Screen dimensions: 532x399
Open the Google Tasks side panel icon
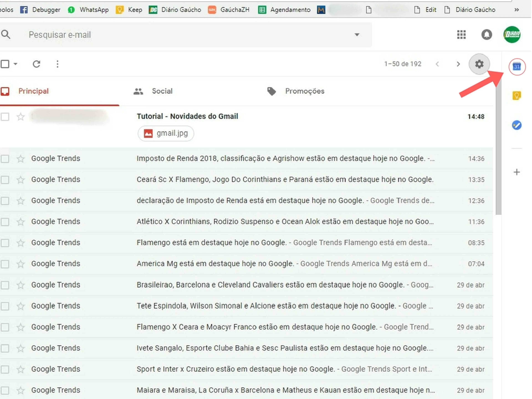(x=517, y=125)
